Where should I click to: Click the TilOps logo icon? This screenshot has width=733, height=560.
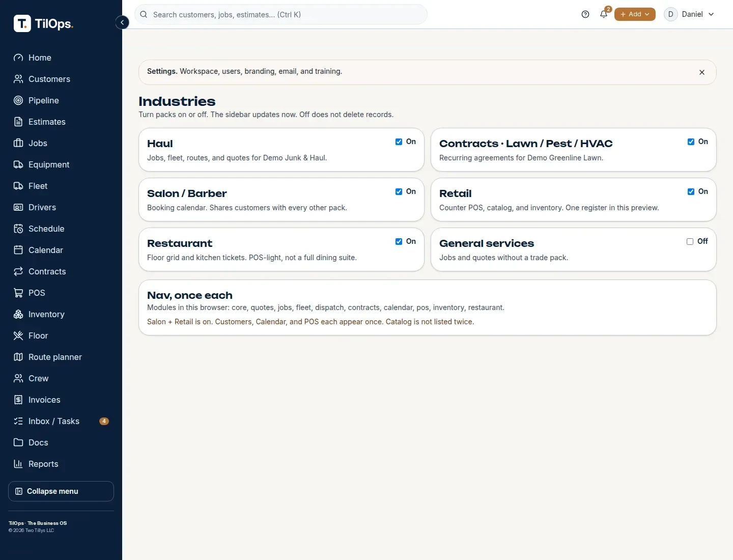point(22,23)
